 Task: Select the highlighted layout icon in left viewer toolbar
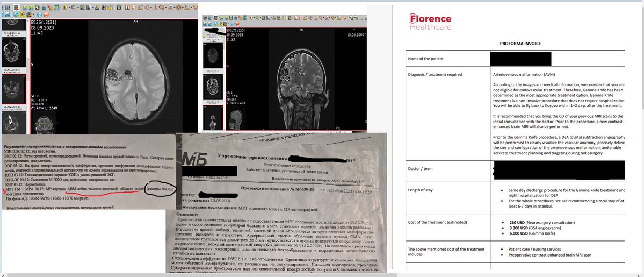pos(17,8)
